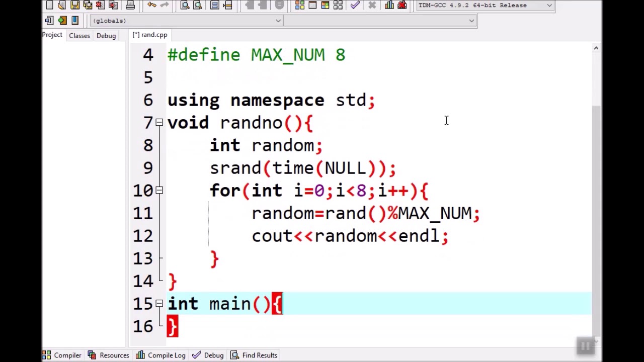Screen dimensions: 644x362
Task: Print the current document
Action: (x=130, y=5)
